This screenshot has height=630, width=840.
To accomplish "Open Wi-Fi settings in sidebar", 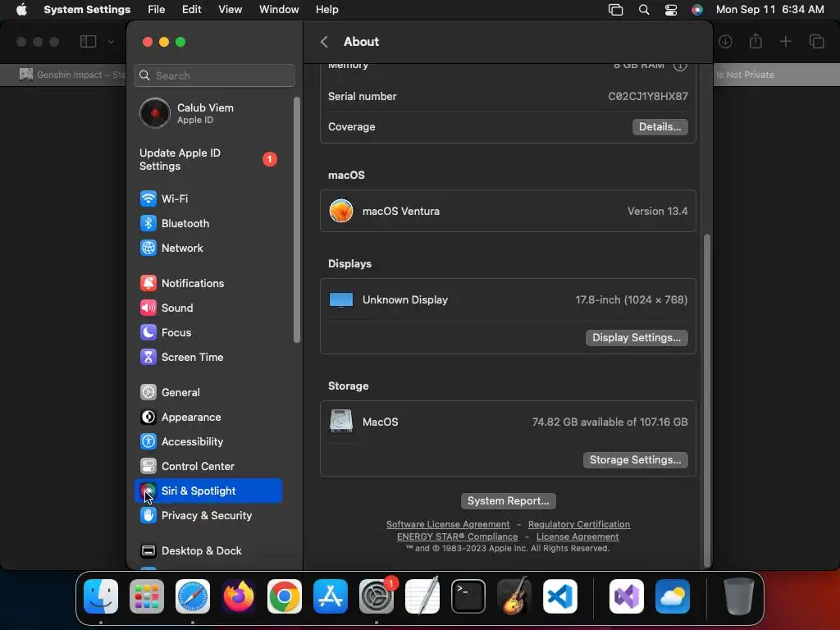I will pyautogui.click(x=208, y=199).
